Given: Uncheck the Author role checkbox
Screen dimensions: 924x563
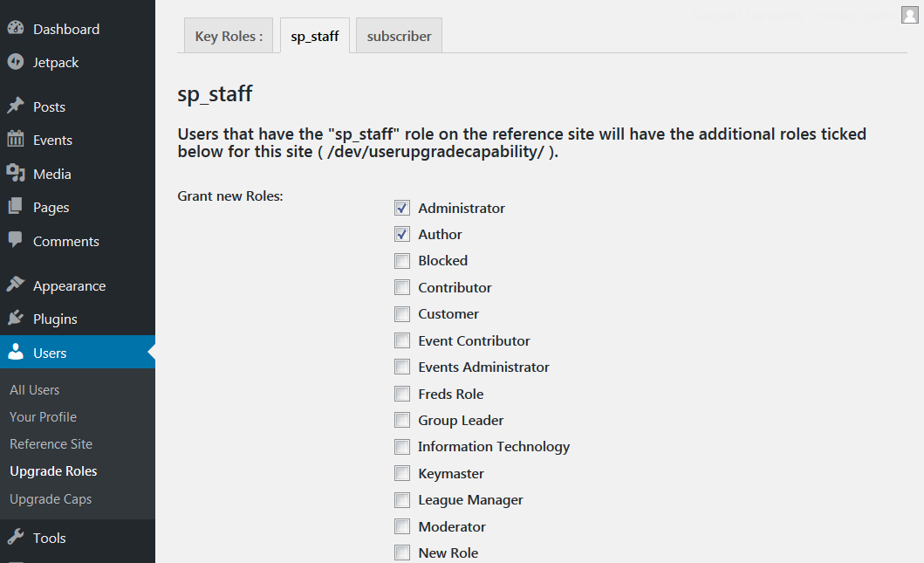Looking at the screenshot, I should 402,234.
